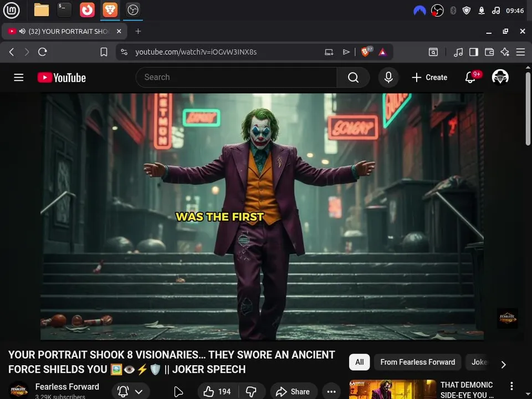Click the Create button
532x399 pixels.
[x=429, y=78]
